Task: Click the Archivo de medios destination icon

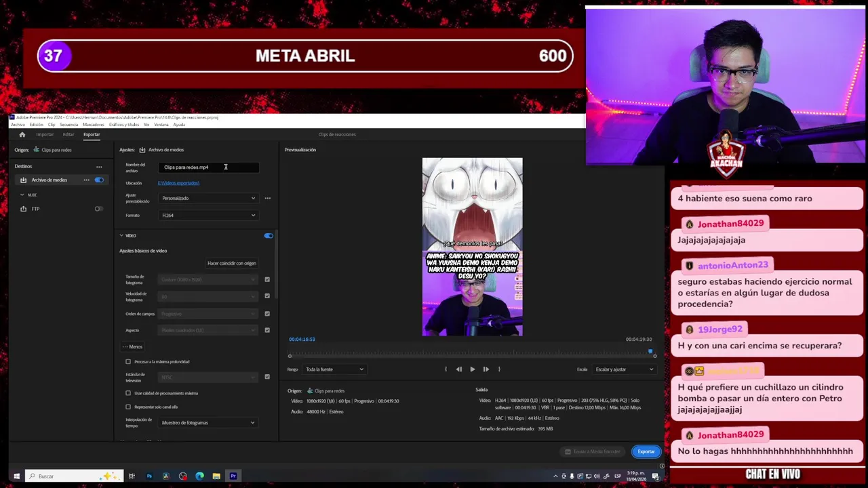Action: pos(23,180)
